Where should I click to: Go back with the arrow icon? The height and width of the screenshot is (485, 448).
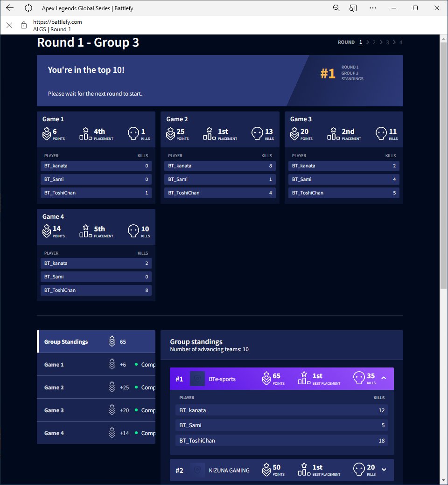10,8
